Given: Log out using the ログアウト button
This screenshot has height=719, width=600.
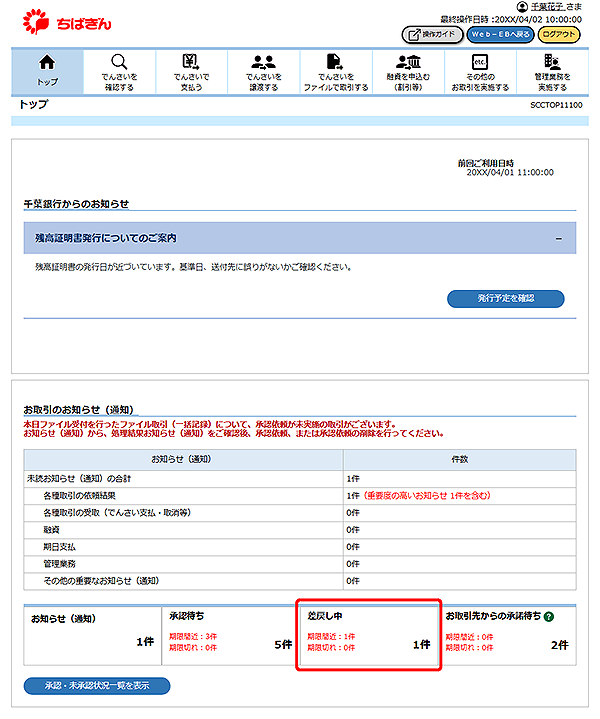Looking at the screenshot, I should click(x=558, y=34).
